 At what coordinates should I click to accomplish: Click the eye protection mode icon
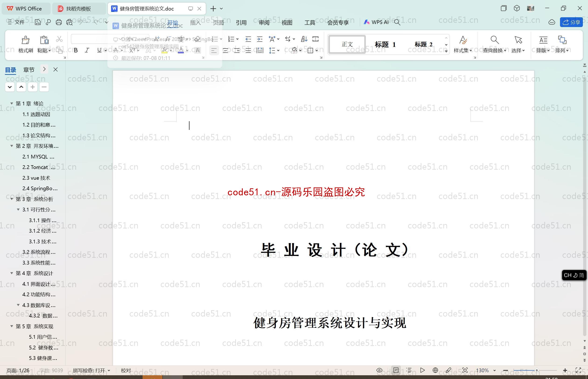tap(379, 370)
